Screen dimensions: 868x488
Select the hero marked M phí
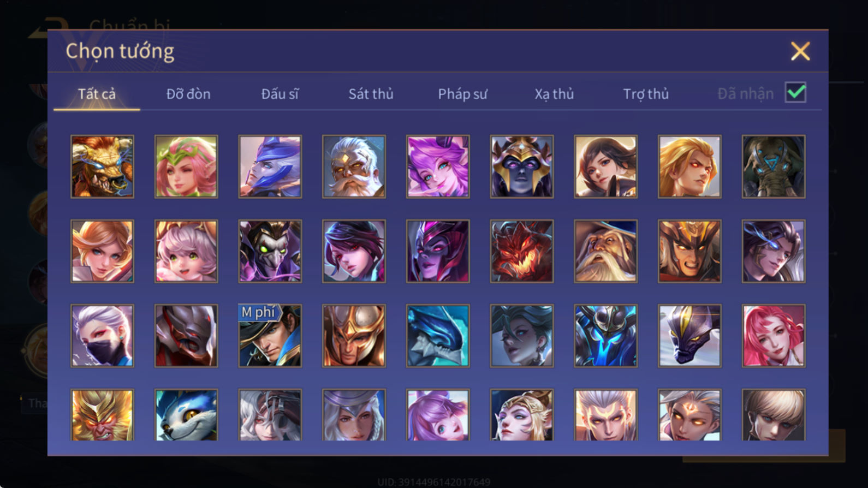click(x=270, y=336)
